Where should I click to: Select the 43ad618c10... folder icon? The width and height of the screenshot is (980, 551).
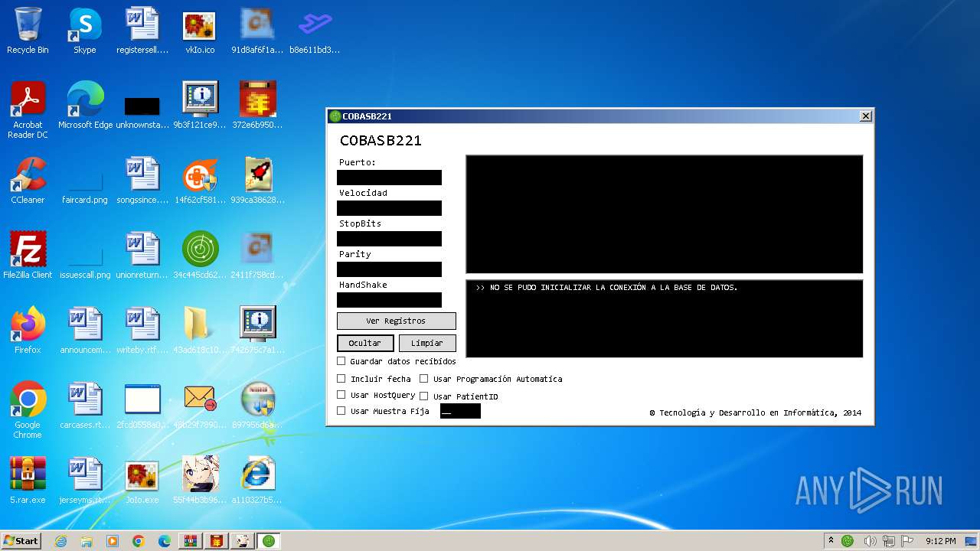tap(200, 331)
